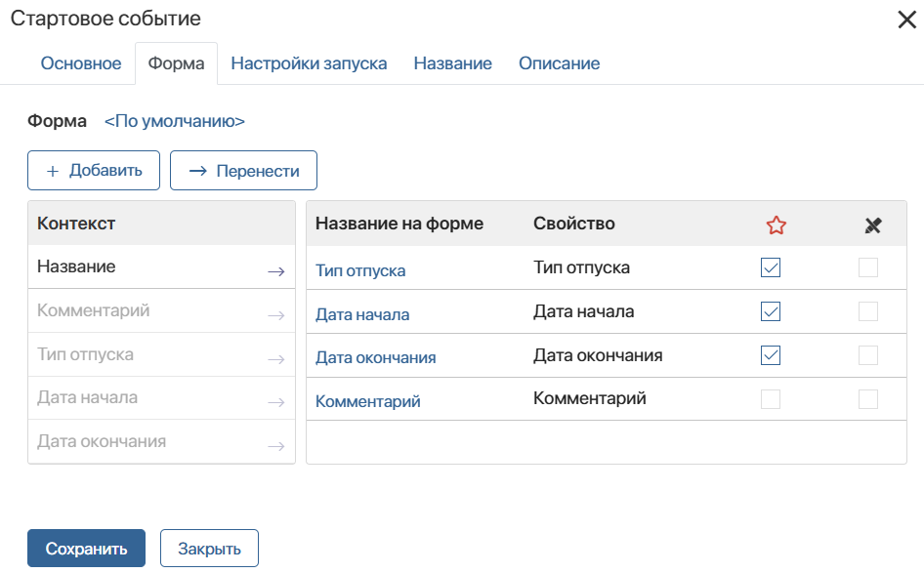Uncheck required for Тип отпуска

point(771,267)
